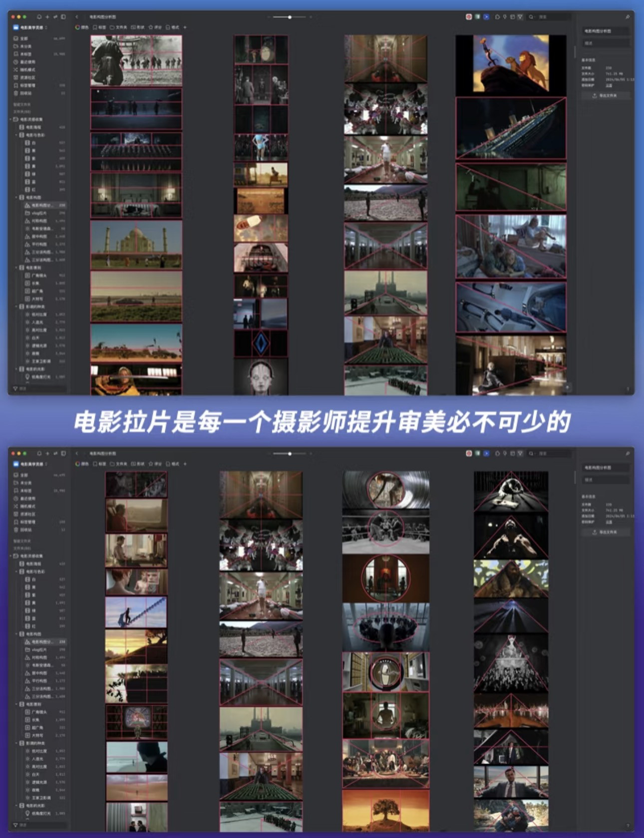Click the plus icon after 格式 in the top window
644x838 pixels.
pyautogui.click(x=185, y=27)
